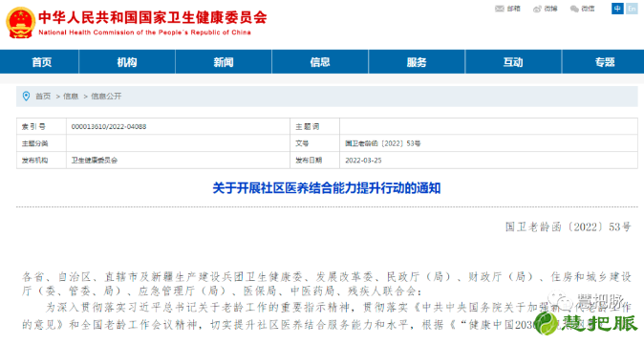This screenshot has width=644, height=345.
Task: Open the 首页 navigation tab
Action: point(42,62)
